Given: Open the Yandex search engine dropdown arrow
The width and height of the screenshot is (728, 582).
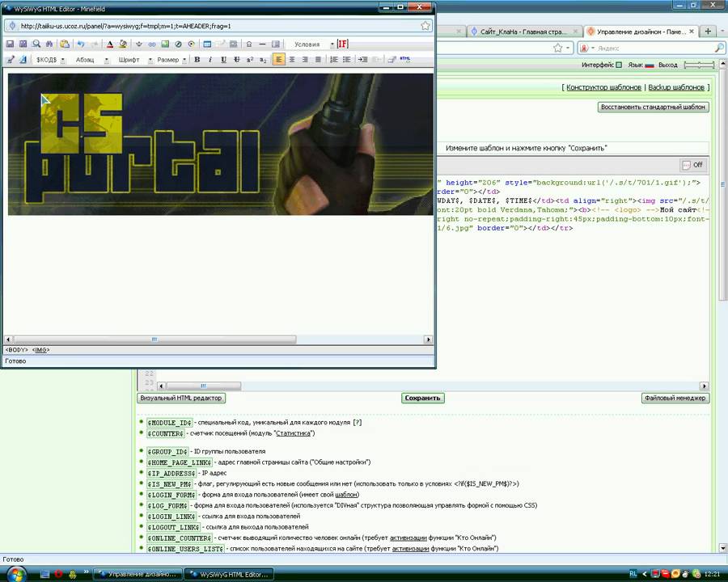Looking at the screenshot, I should tap(592, 48).
